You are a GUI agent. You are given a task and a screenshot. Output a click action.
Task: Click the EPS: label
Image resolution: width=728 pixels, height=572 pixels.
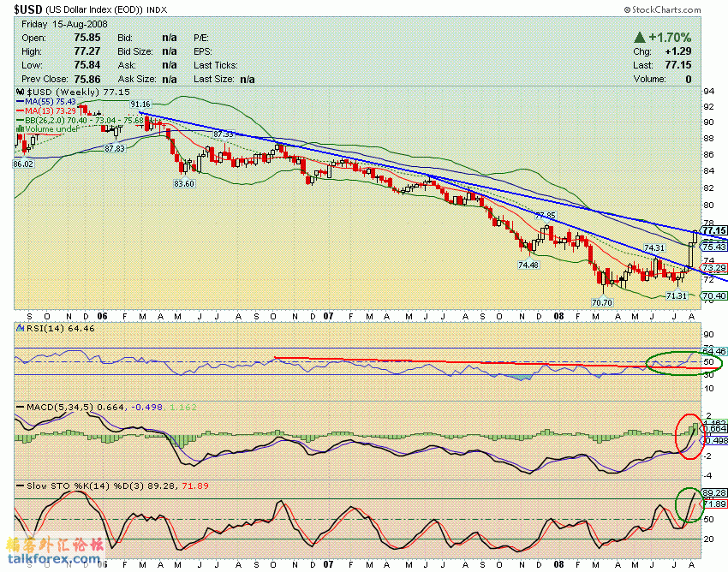203,51
